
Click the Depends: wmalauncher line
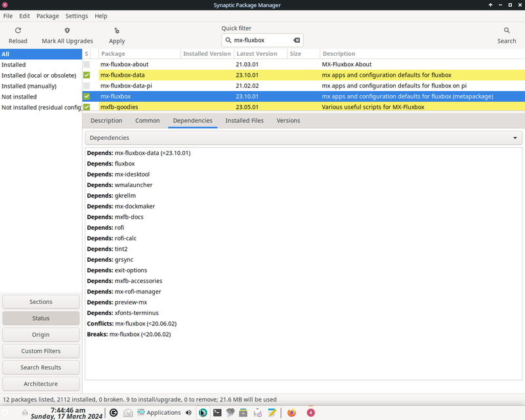point(119,185)
